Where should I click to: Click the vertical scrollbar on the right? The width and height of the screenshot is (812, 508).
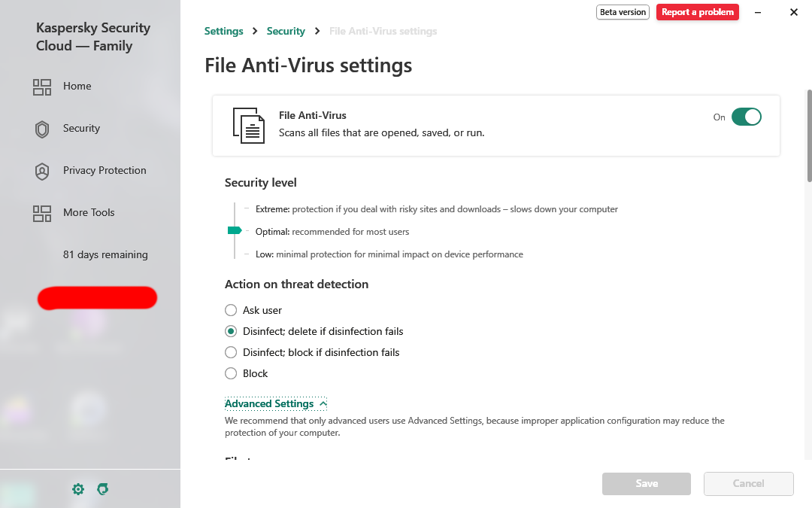point(809,135)
